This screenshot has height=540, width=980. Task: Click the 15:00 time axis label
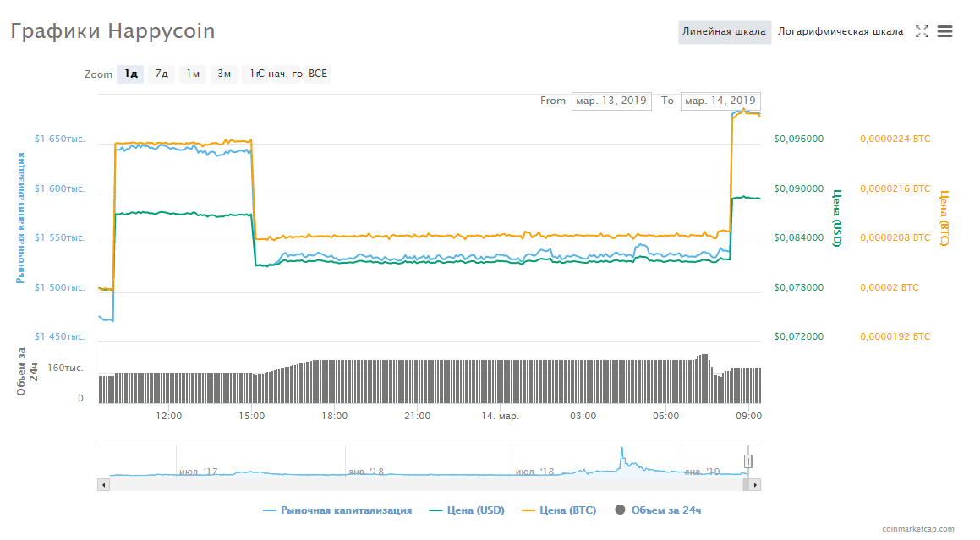pyautogui.click(x=251, y=417)
